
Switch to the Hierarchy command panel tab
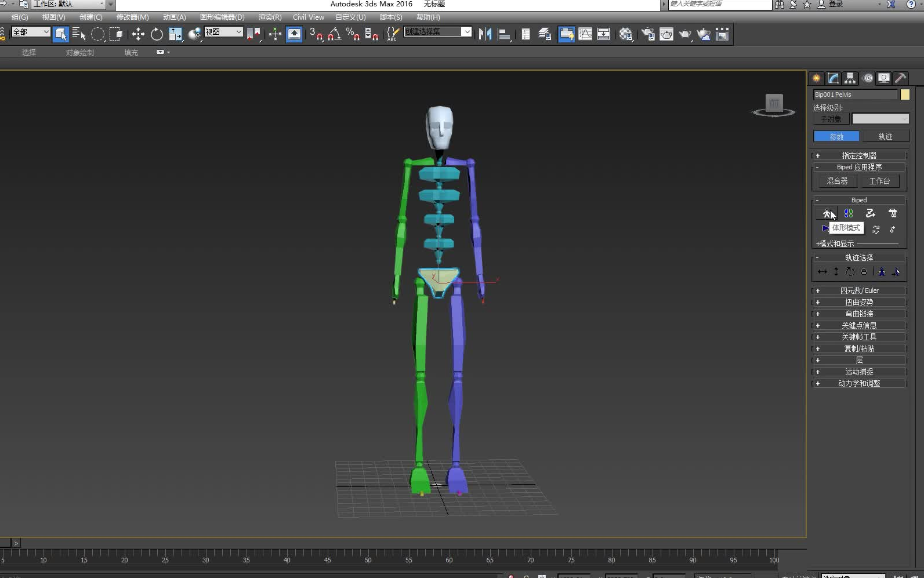click(x=850, y=78)
